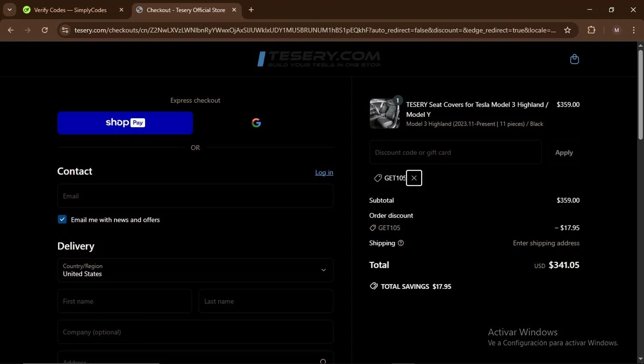Image resolution: width=644 pixels, height=364 pixels.
Task: Close the Verify Codes SimplyCodes tab
Action: 122,10
